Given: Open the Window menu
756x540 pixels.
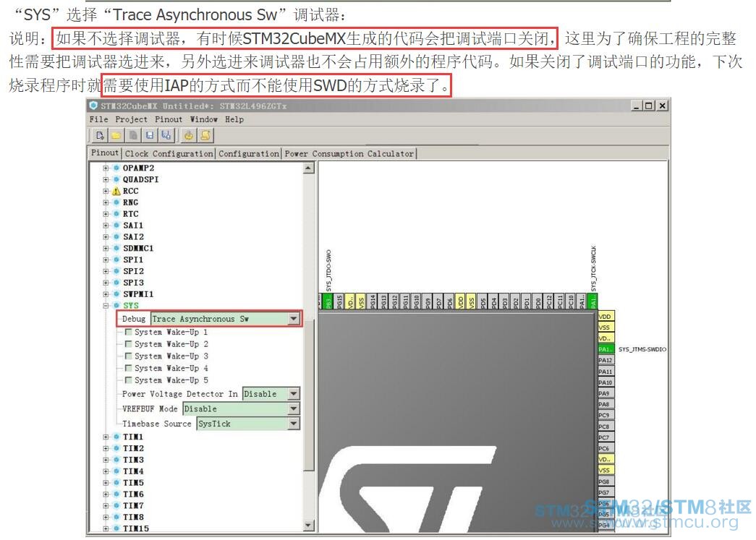Looking at the screenshot, I should tap(203, 119).
